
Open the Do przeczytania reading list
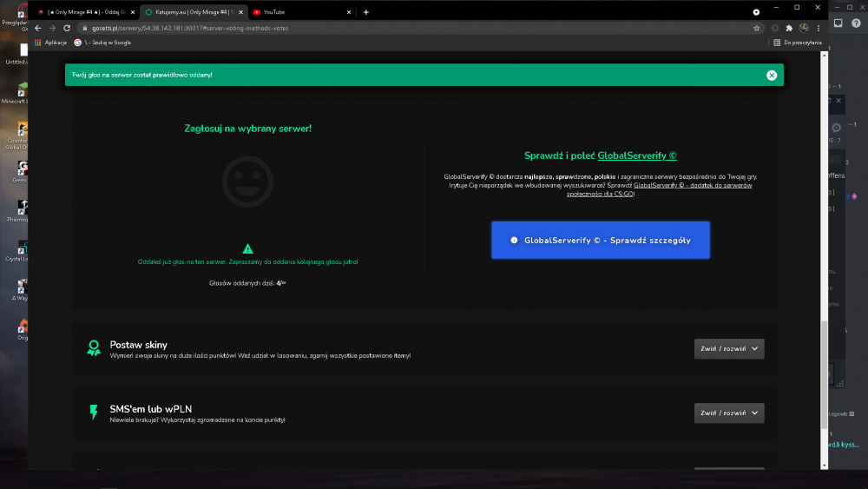click(x=798, y=43)
